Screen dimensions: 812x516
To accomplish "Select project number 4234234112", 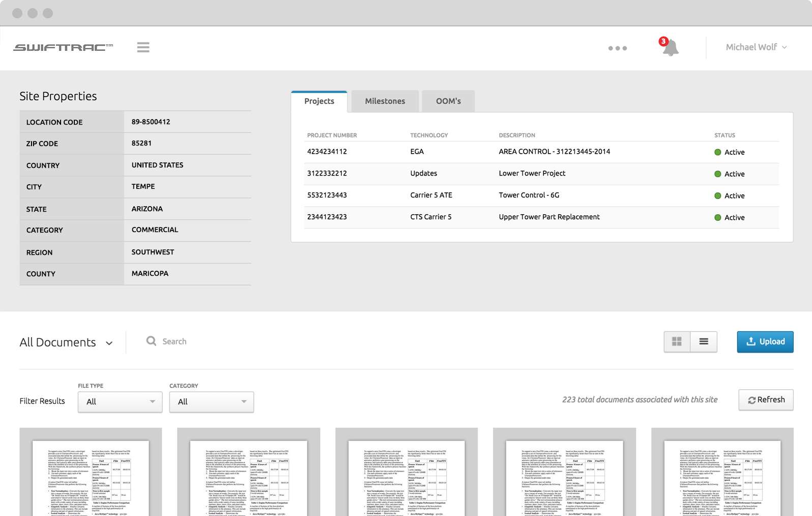I will [x=327, y=152].
